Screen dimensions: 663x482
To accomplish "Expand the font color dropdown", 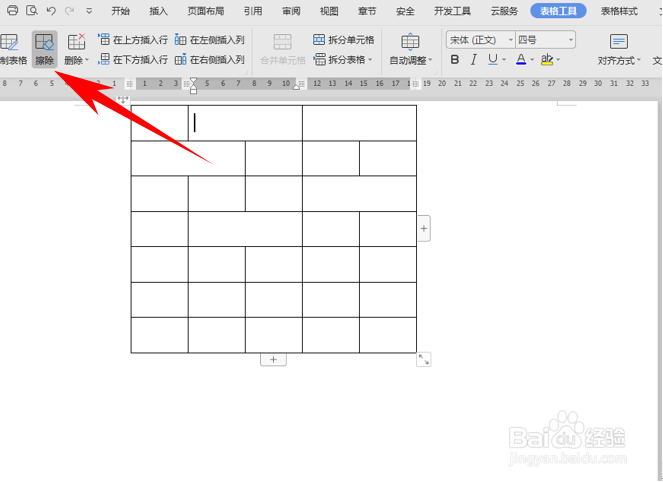I will (x=532, y=60).
